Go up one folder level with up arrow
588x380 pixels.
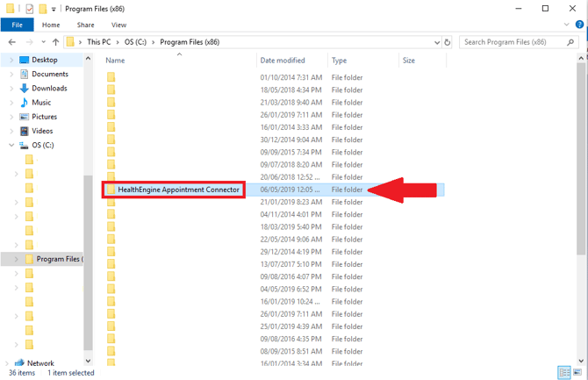(56, 42)
